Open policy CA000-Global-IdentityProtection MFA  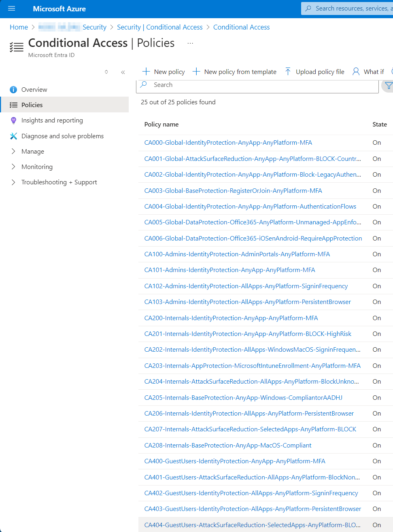(228, 143)
